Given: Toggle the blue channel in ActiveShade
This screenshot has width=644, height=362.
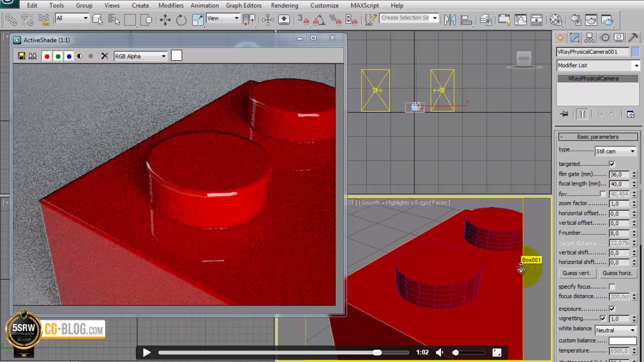Looking at the screenshot, I should click(69, 56).
